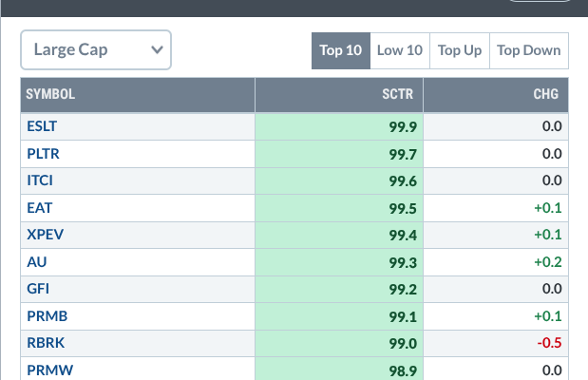Switch to the Top Down tab

pyautogui.click(x=529, y=50)
